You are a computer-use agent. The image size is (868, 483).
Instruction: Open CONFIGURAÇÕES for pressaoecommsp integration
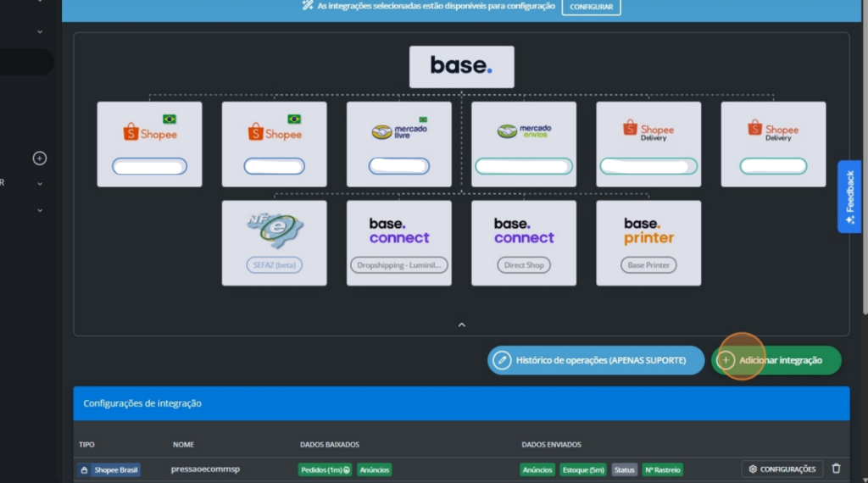tap(782, 469)
